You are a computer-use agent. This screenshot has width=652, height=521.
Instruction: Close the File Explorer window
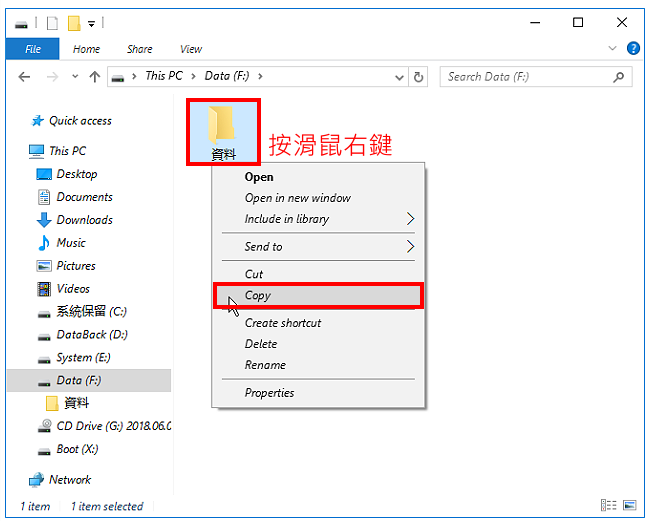click(x=622, y=22)
